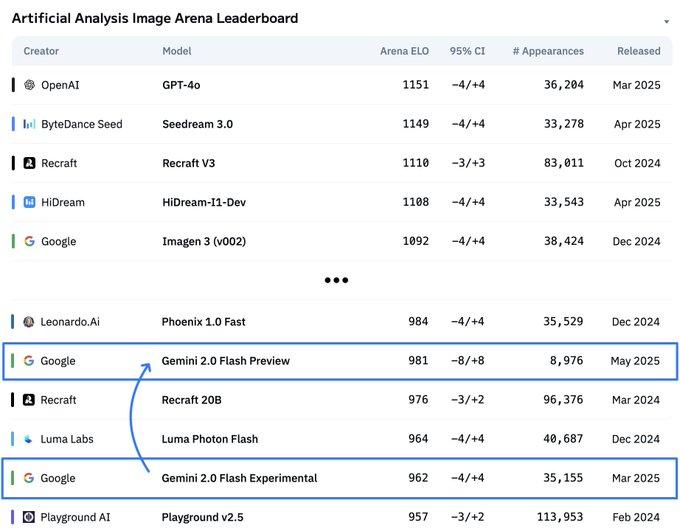Open the leaderboard dropdown arrow at top right
The height and width of the screenshot is (531, 680).
click(666, 21)
